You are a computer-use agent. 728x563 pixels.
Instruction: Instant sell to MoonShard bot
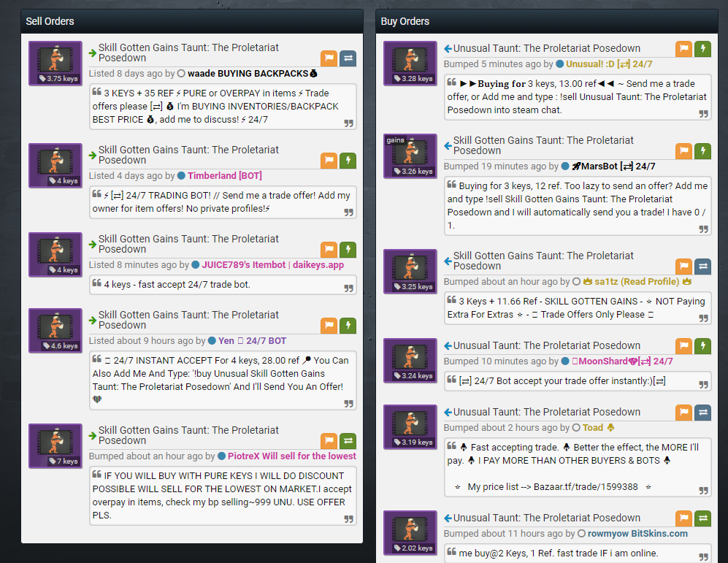tap(702, 346)
